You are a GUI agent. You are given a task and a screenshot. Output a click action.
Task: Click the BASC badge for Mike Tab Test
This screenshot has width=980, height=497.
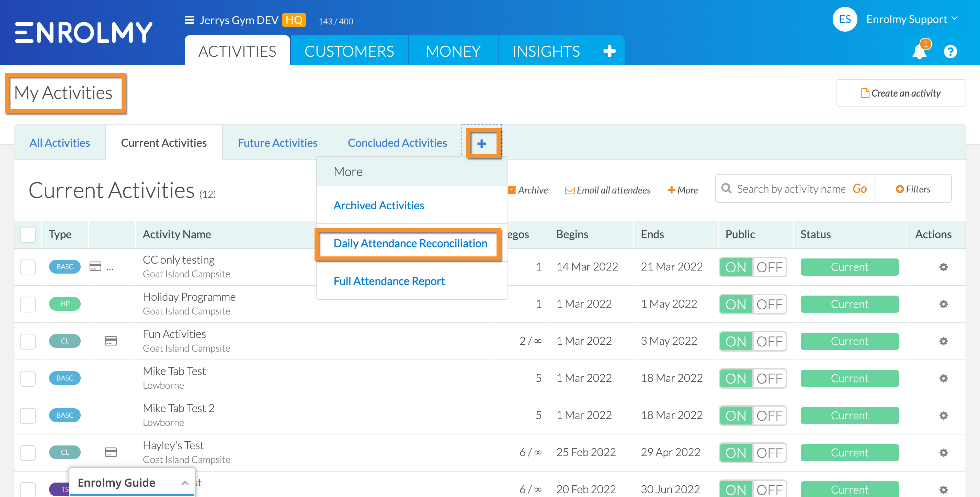[x=65, y=378]
